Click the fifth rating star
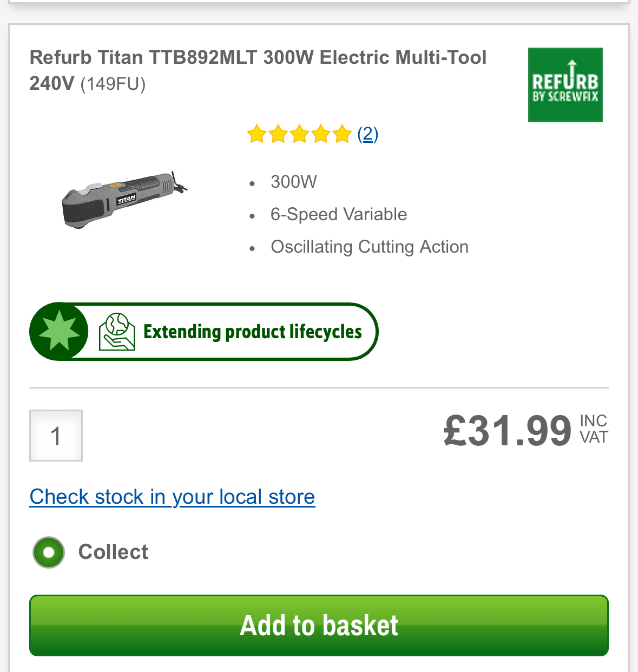 [x=342, y=134]
